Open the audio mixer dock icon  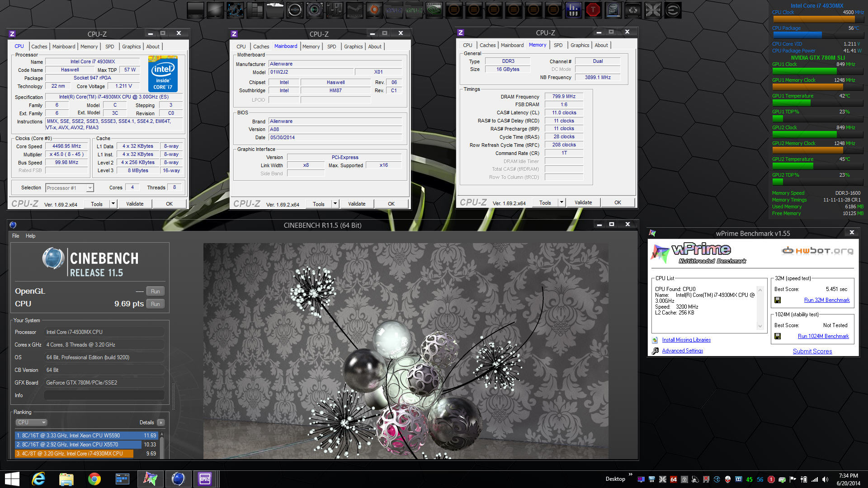pyautogui.click(x=335, y=10)
